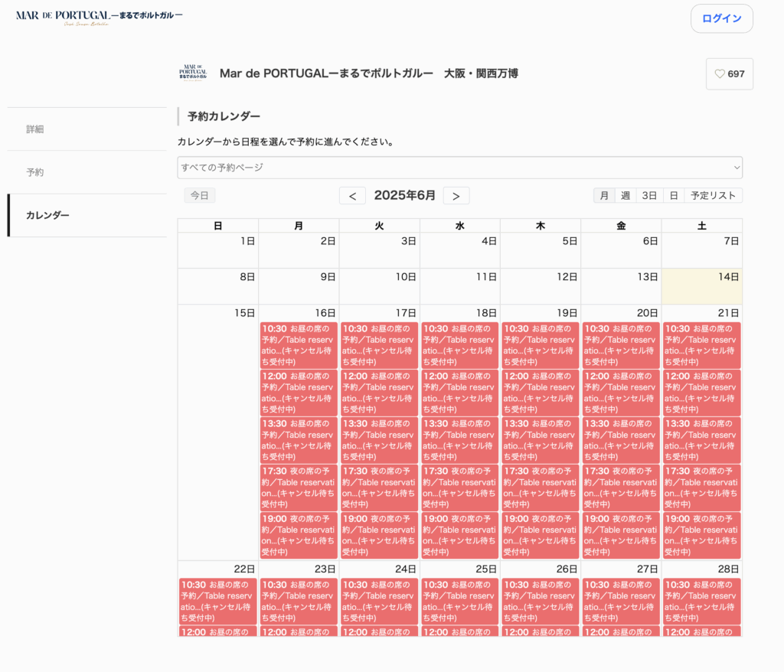
Task: Open the 17:30 dinner slot on 16日
Action: (299, 488)
